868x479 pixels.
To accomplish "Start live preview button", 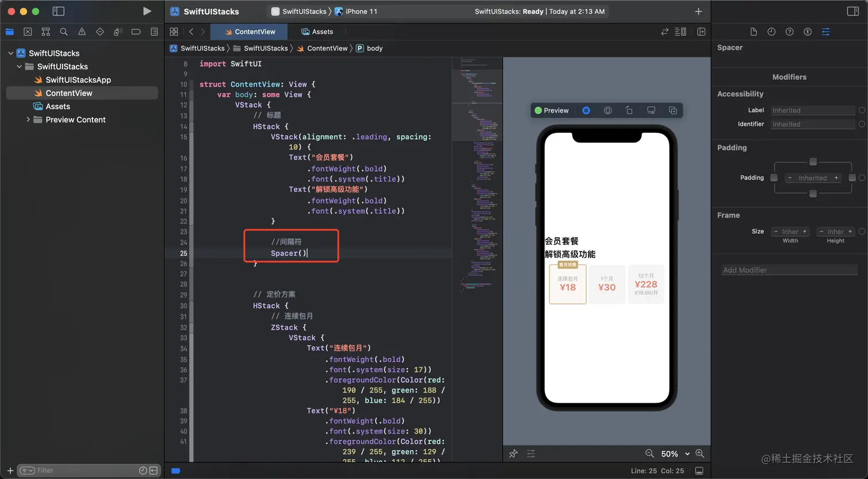I will tap(586, 110).
